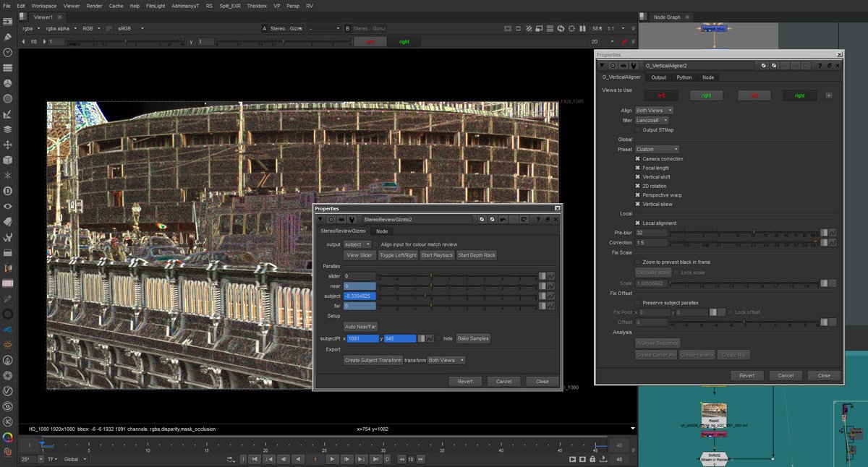Screen dimensions: 868x467
Task: Open the output dropdown showing subject
Action: click(x=358, y=244)
